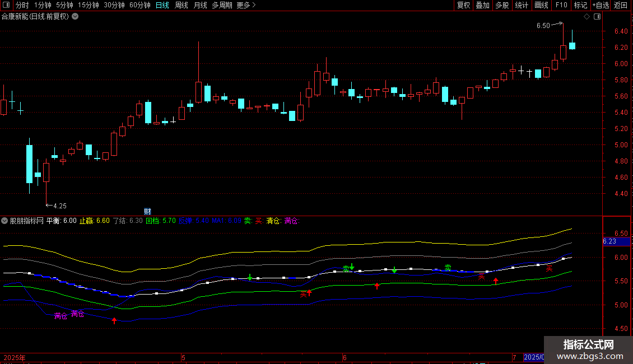Screen dimensions: 633x364
Task: Click the 4.25 low price label
Action: click(60, 206)
